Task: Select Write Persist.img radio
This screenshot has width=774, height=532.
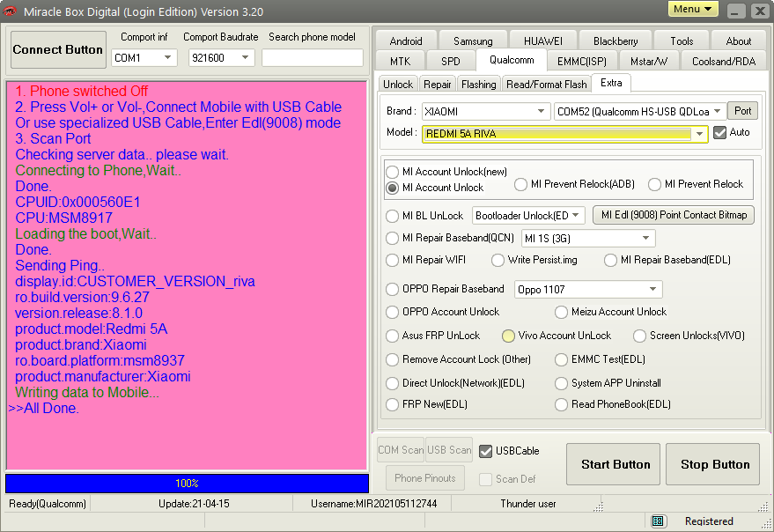Action: point(498,260)
